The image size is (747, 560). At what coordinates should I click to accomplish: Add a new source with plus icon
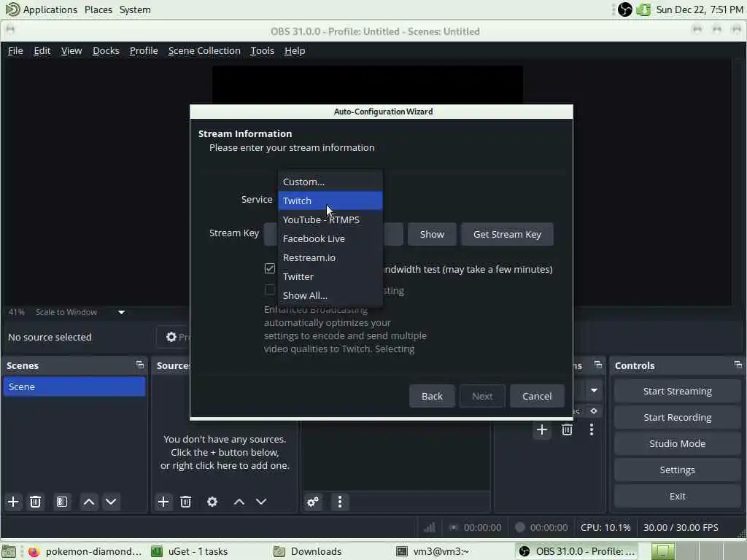point(163,502)
